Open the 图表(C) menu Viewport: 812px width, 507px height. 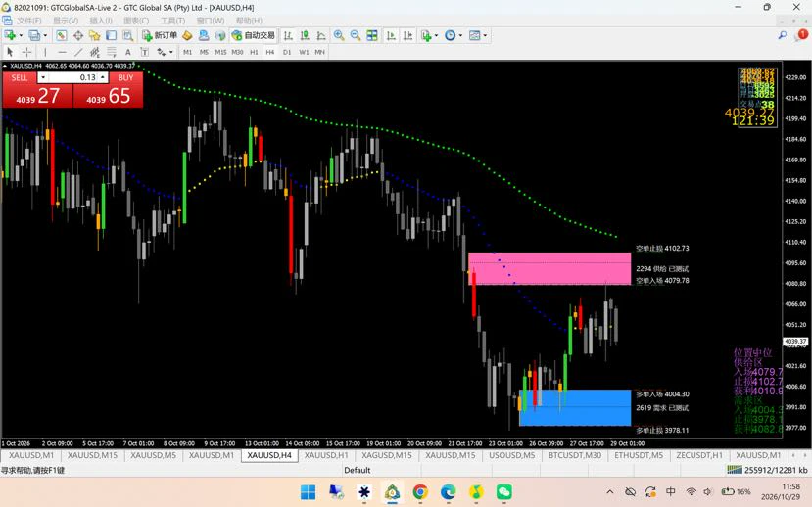coord(136,21)
